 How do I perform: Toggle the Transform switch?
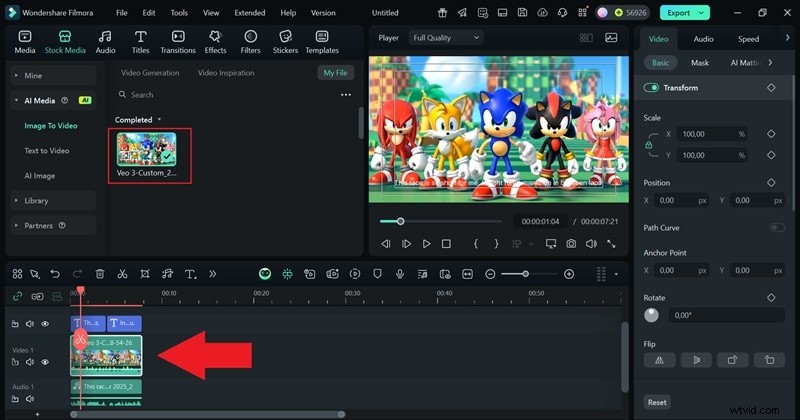[652, 88]
